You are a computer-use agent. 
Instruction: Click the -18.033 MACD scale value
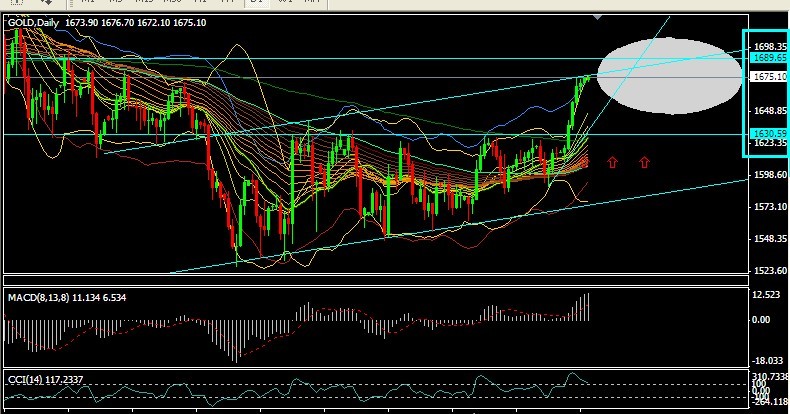click(767, 361)
